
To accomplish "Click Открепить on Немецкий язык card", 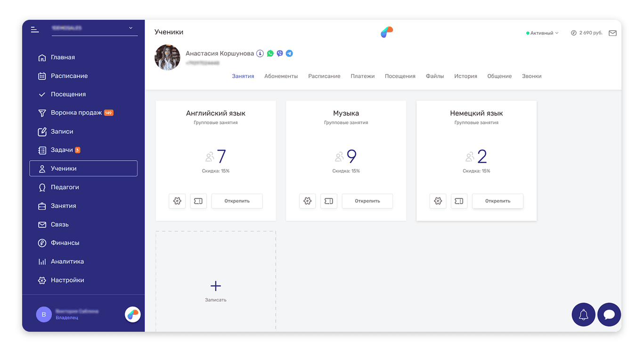I will pyautogui.click(x=497, y=201).
